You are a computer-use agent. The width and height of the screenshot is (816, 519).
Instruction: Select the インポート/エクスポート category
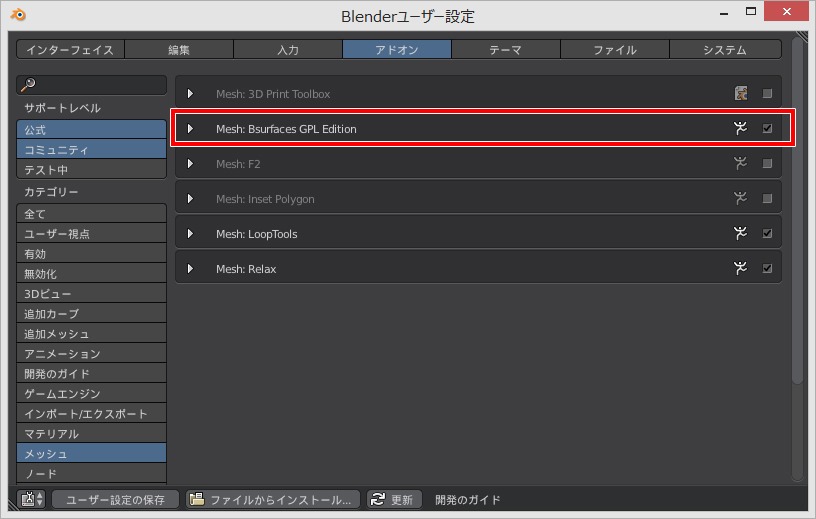pos(92,413)
